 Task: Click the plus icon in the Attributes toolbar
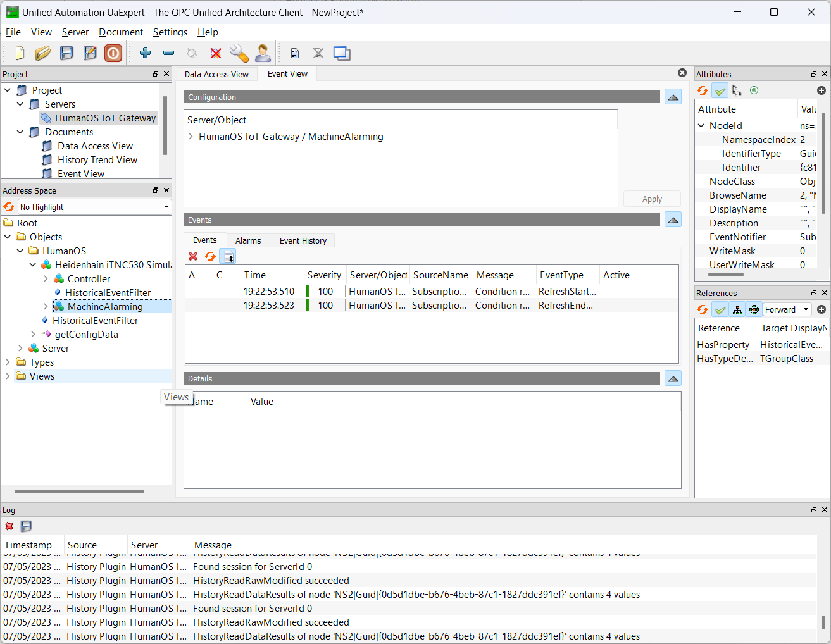click(x=822, y=90)
